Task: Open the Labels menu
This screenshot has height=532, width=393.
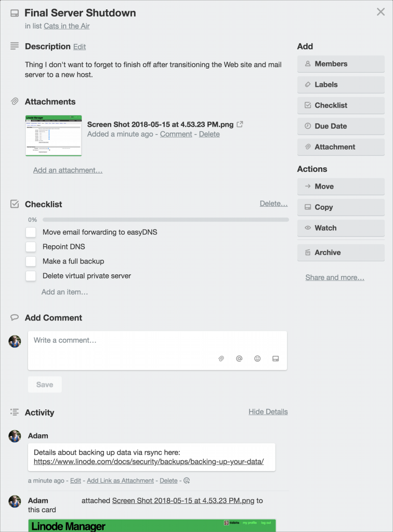Action: [340, 85]
